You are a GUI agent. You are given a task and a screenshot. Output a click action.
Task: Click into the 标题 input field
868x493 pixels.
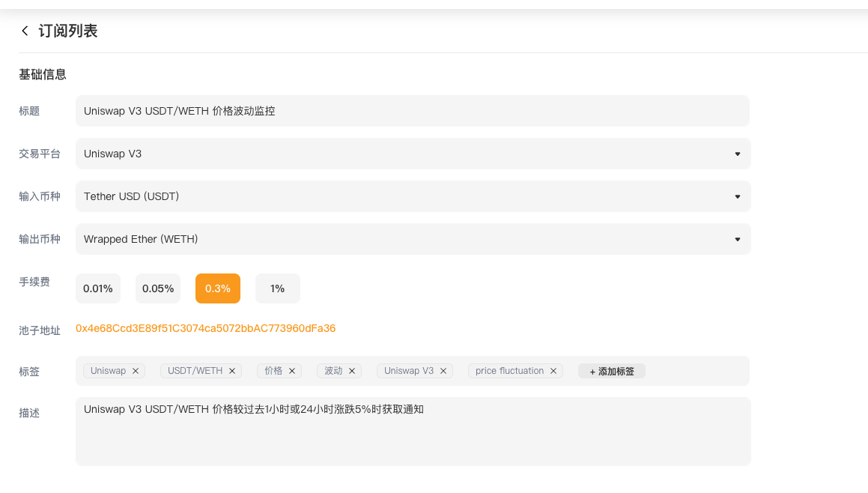pyautogui.click(x=413, y=111)
